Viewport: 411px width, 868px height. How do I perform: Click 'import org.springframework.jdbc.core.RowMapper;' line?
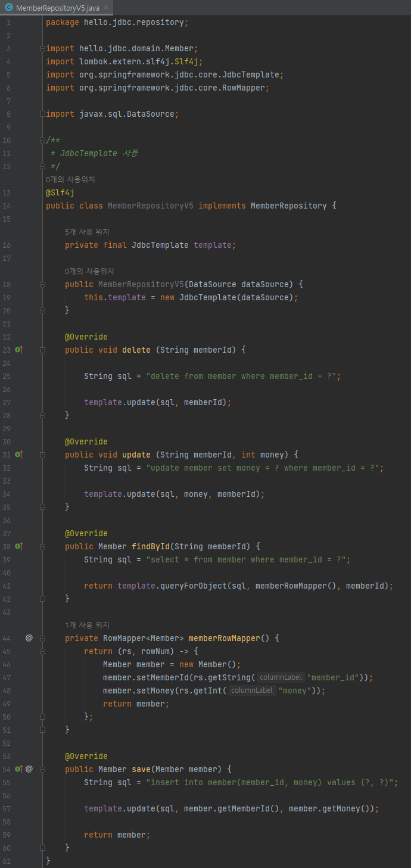(158, 88)
